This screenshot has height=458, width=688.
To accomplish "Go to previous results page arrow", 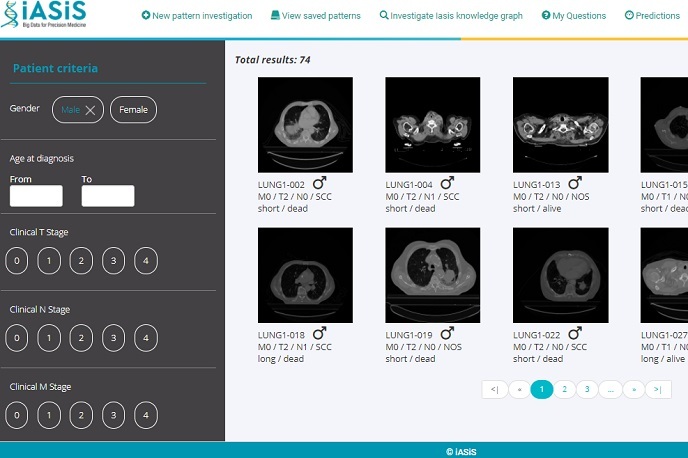I will 518,390.
